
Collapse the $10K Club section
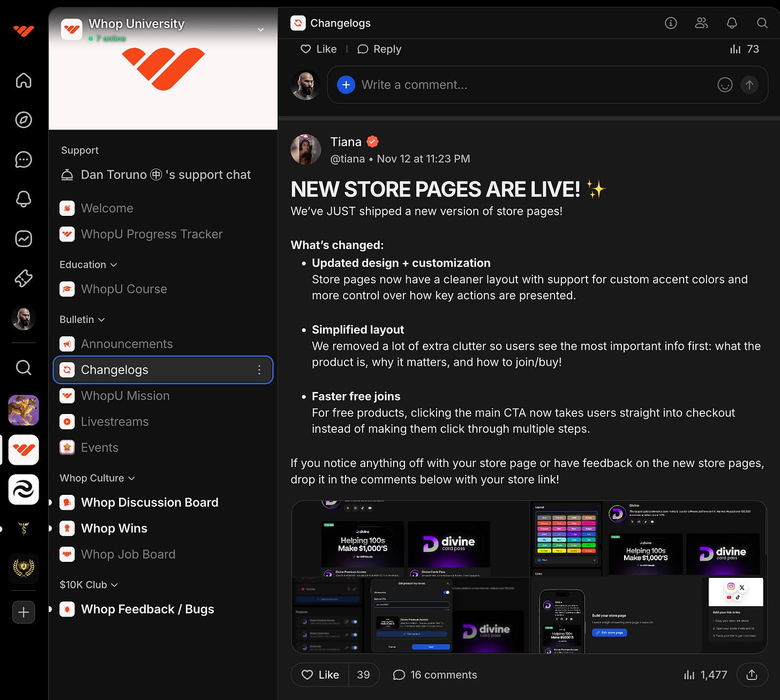88,585
